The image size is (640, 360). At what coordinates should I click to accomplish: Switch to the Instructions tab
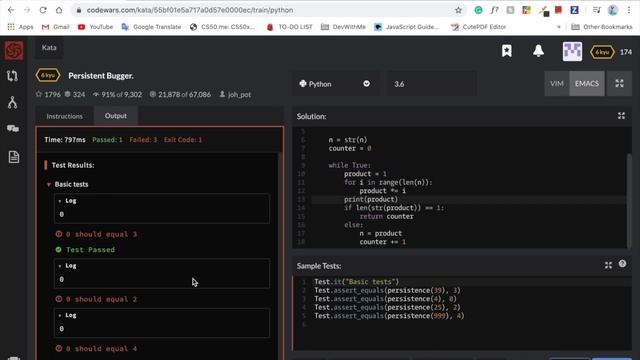click(x=64, y=116)
